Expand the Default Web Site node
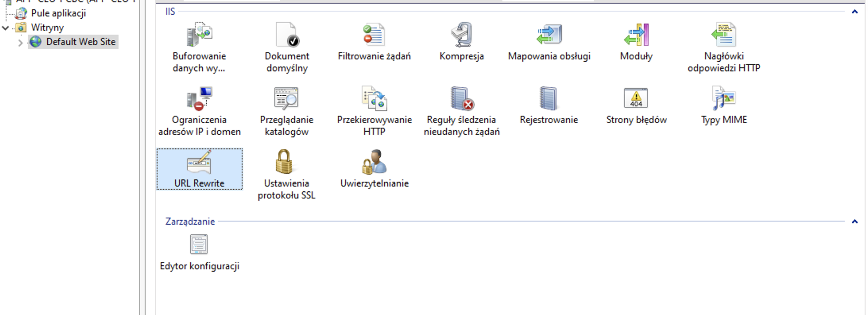This screenshot has width=868, height=315. click(20, 42)
